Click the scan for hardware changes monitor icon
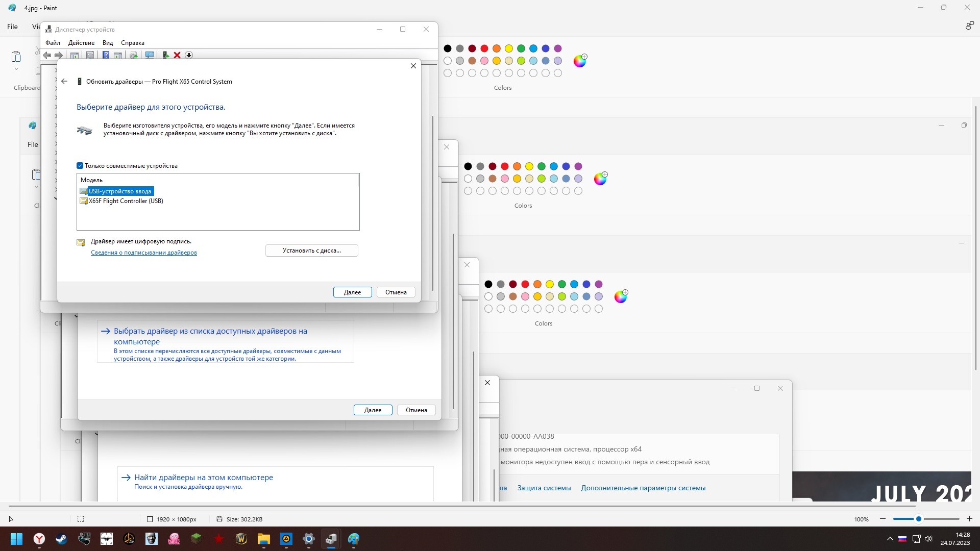Image resolution: width=980 pixels, height=551 pixels. [150, 55]
